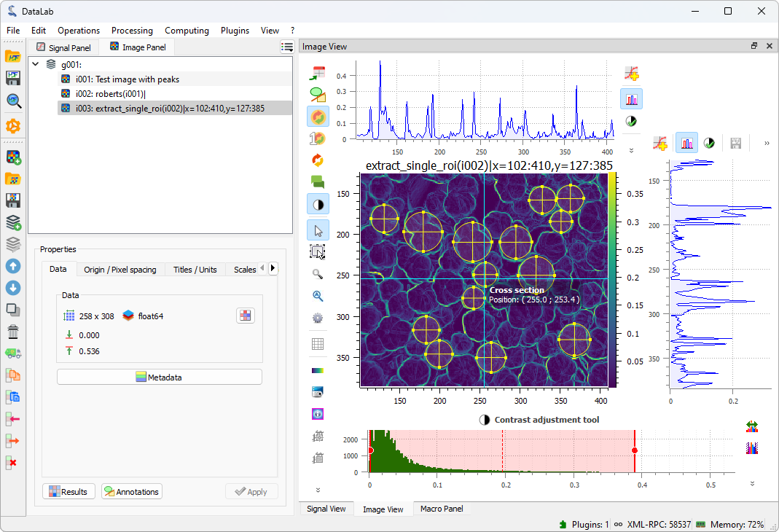The height and width of the screenshot is (532, 779).
Task: Select i001: Test image with peaks
Action: click(175, 79)
